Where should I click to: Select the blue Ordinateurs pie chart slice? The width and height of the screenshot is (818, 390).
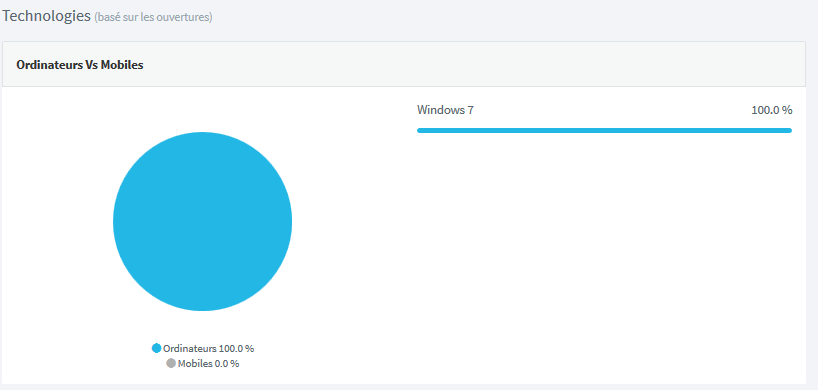[x=202, y=222]
